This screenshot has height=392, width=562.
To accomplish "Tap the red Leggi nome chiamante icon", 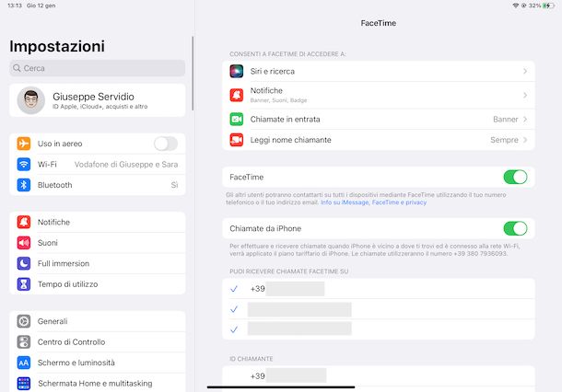I will (x=237, y=140).
